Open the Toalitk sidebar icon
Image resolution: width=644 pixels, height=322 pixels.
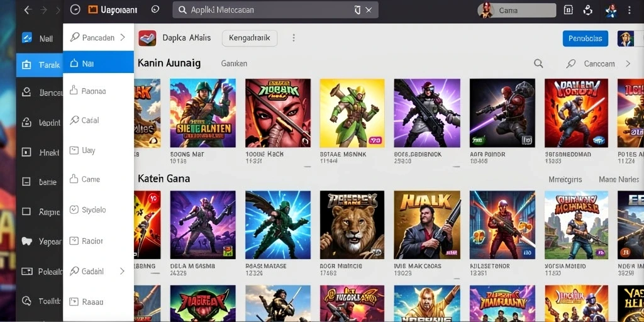[26, 301]
